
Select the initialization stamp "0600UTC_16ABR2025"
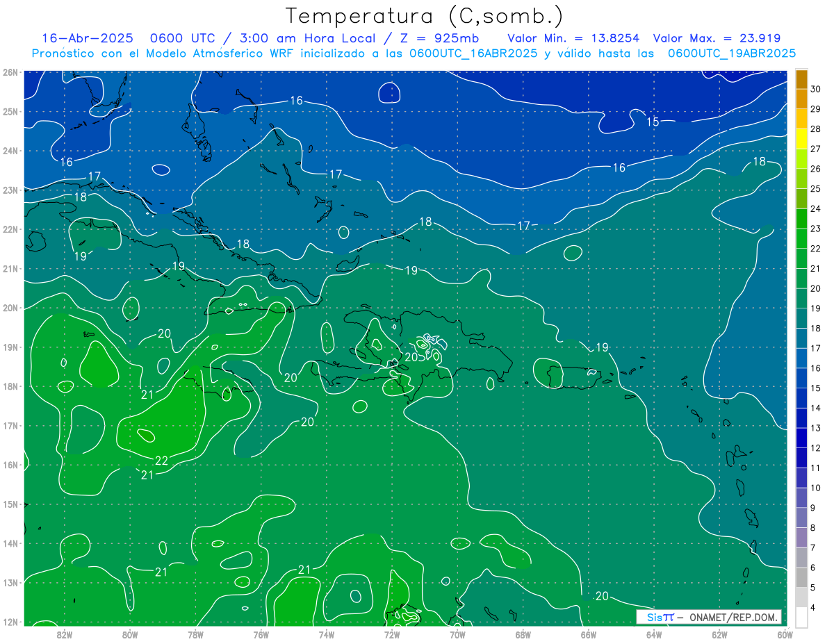tap(473, 53)
